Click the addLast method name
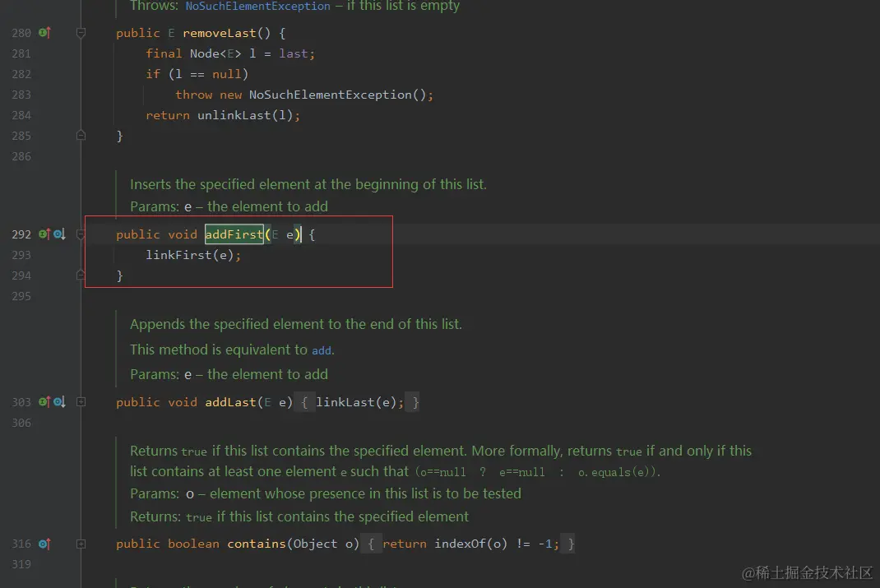 pos(230,401)
